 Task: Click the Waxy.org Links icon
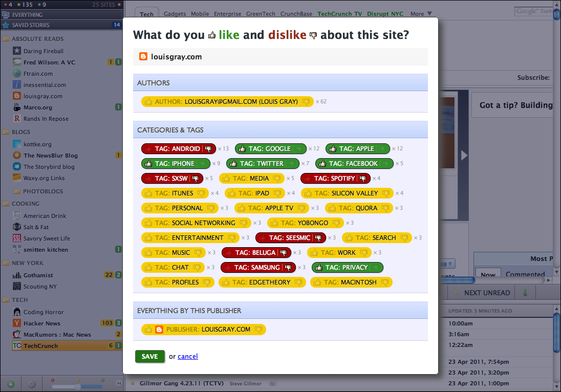coord(17,178)
